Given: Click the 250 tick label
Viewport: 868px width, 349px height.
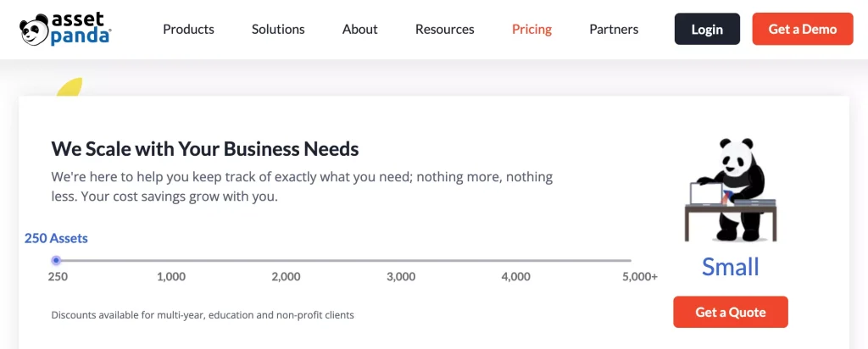Looking at the screenshot, I should (58, 276).
